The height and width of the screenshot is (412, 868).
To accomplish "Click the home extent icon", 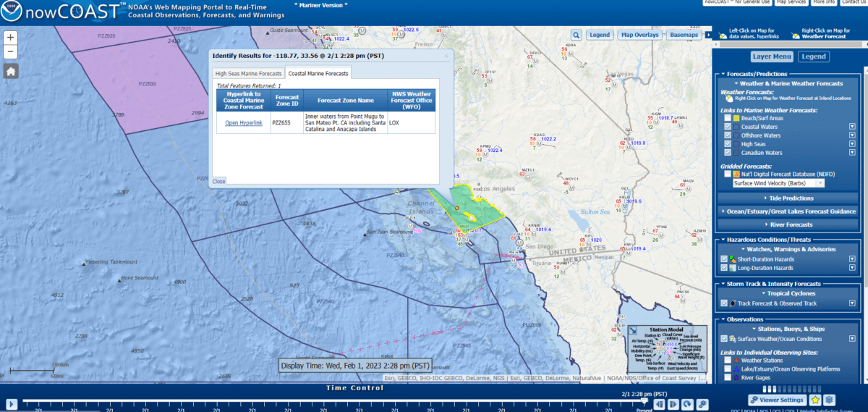I will 11,71.
